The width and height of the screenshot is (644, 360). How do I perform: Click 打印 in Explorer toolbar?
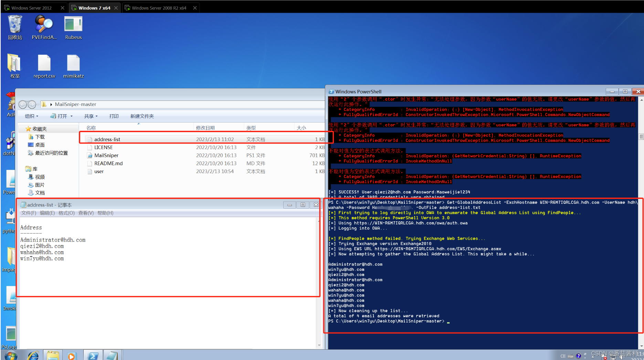[114, 116]
